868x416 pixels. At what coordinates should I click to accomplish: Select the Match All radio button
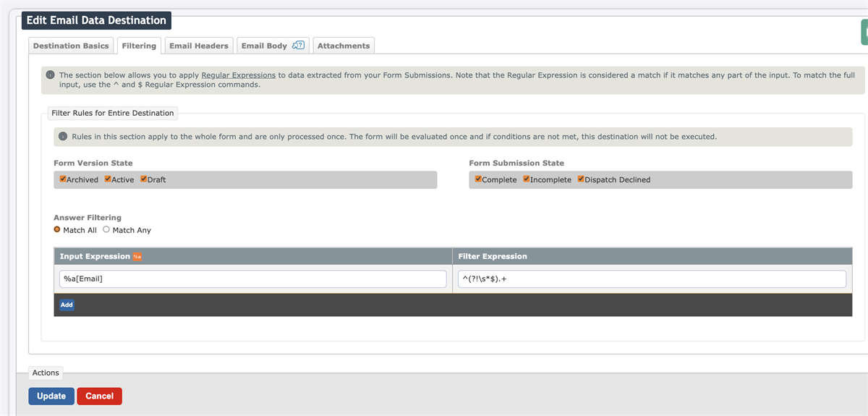57,229
